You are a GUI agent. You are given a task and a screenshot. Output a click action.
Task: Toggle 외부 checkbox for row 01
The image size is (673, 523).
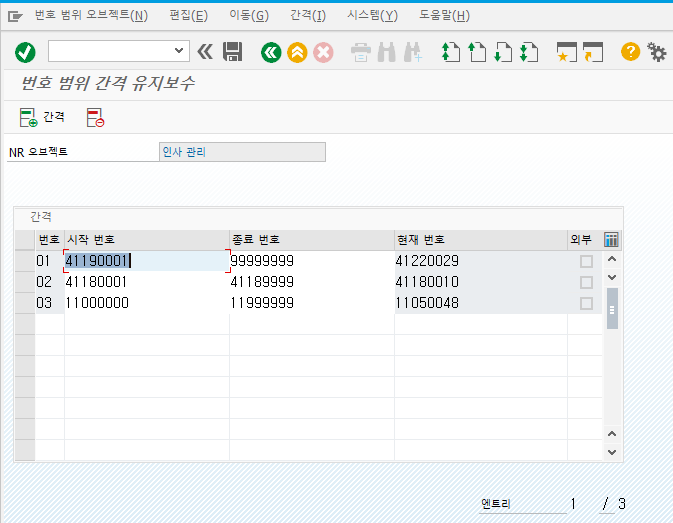tap(586, 261)
